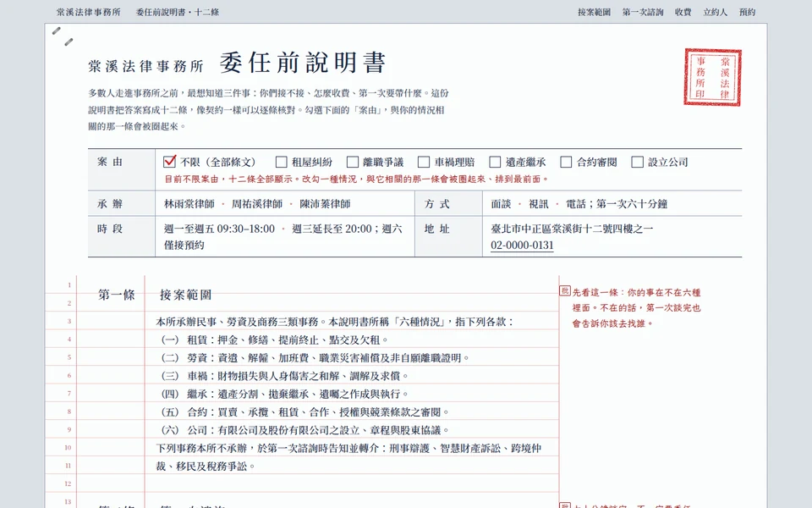Click the 時段 row label
Image resolution: width=812 pixels, height=508 pixels.
point(110,229)
